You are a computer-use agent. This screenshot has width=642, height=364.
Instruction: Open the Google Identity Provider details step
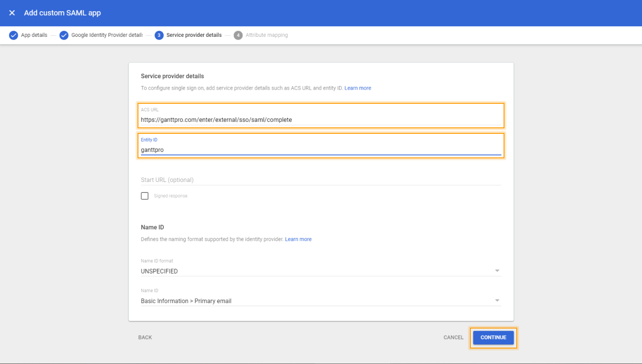(x=101, y=35)
